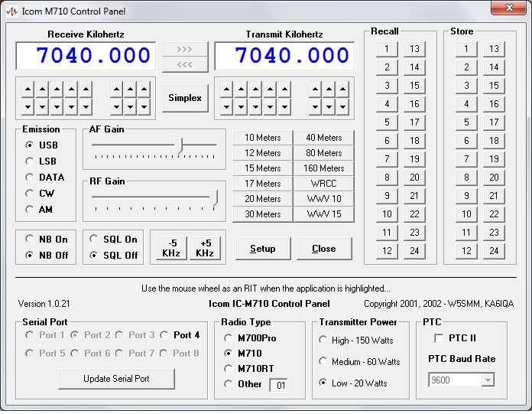Select USB emission mode
Screen dimensions: 532x414
pyautogui.click(x=41, y=145)
